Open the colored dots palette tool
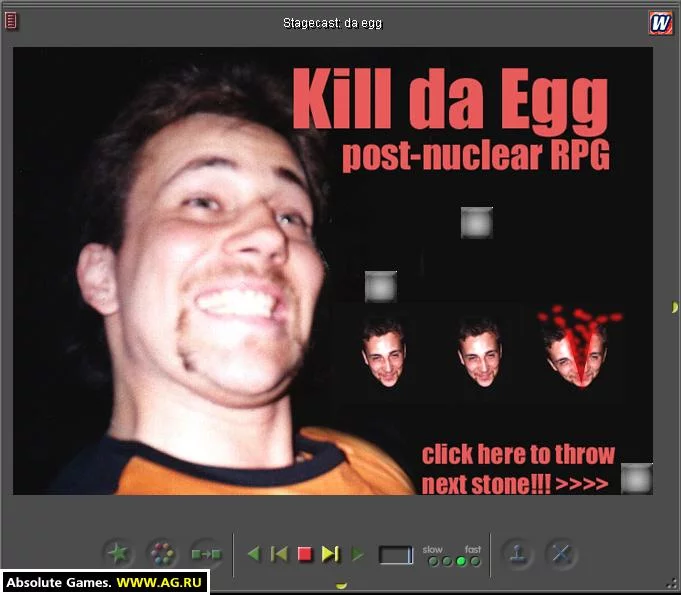Viewport: 681px width, 595px height. point(162,554)
